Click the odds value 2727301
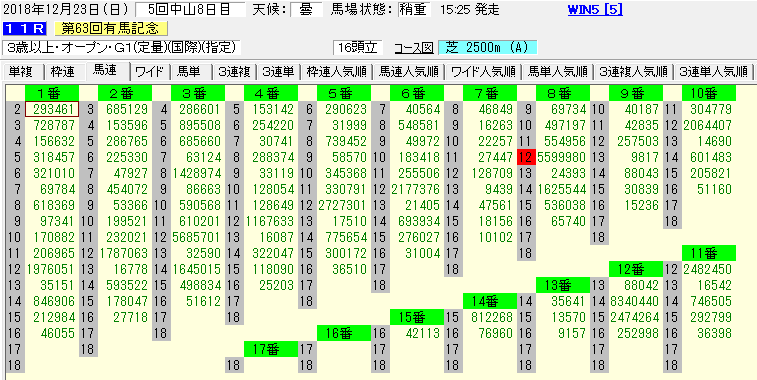757x380 pixels. pos(342,205)
